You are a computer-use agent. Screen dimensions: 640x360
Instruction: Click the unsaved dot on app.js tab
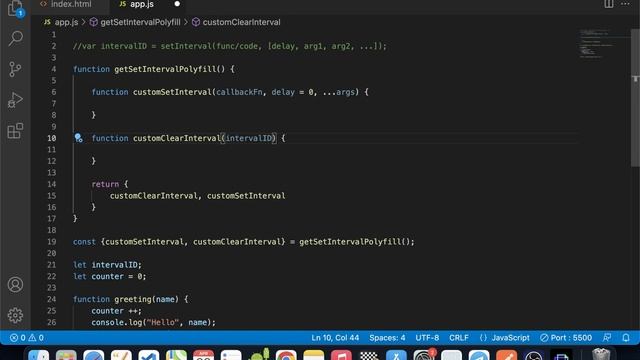coord(177,4)
